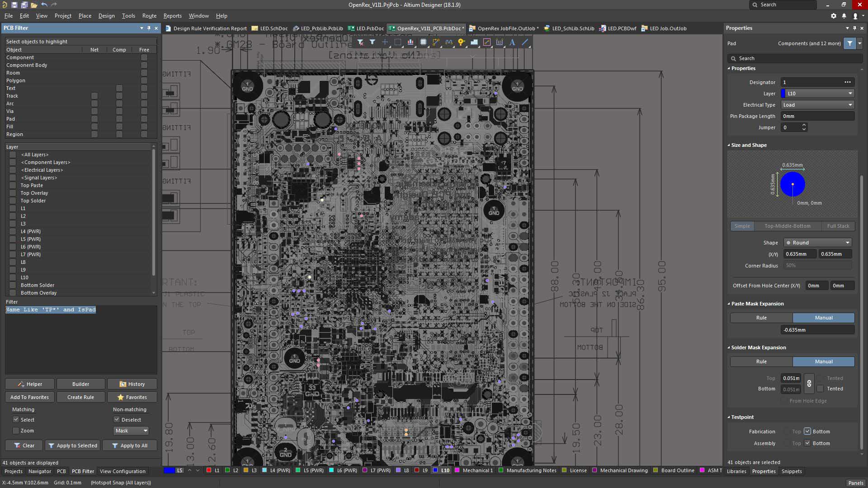Open the pad Shape Round dropdown
The image size is (868, 488).
[x=817, y=243]
